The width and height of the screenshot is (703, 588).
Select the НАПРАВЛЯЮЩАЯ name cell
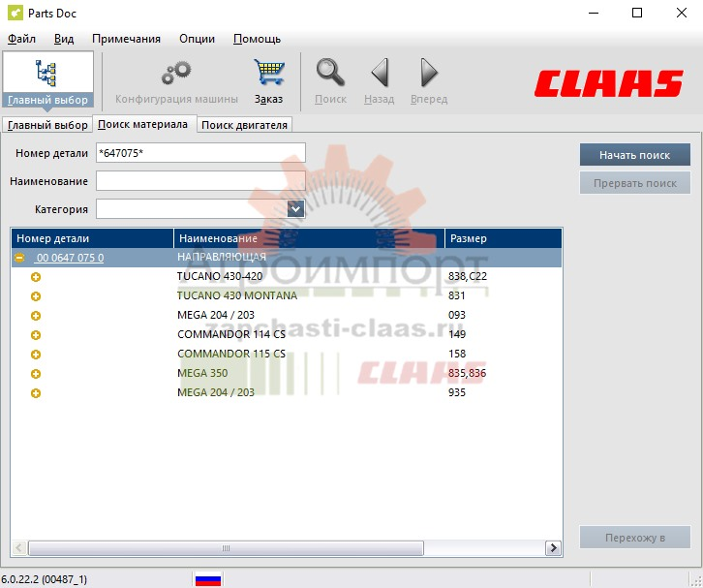222,257
